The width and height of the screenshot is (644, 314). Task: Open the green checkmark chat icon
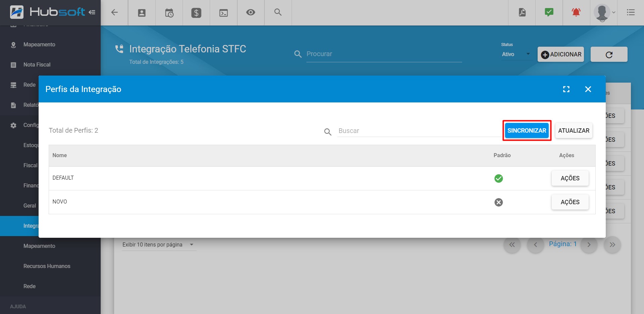[549, 12]
